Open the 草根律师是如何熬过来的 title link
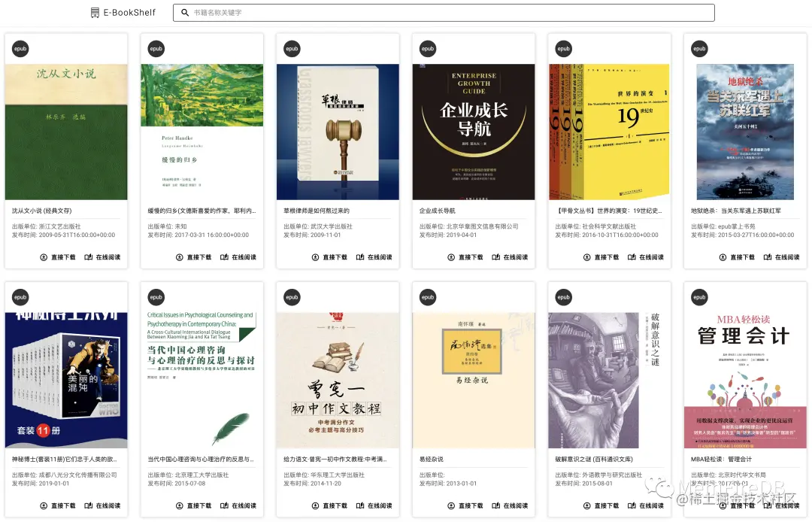812x522 pixels. [317, 211]
